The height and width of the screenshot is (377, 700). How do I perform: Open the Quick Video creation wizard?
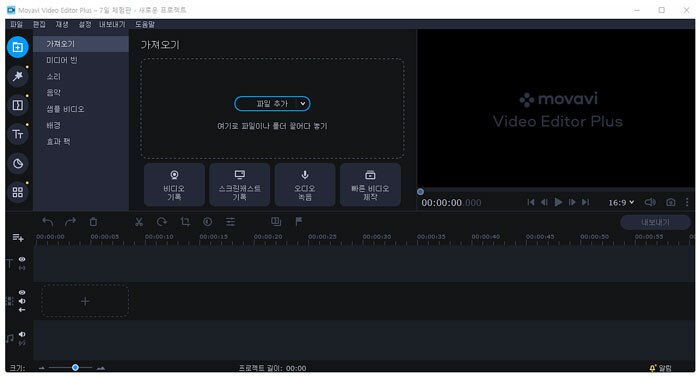(x=370, y=185)
